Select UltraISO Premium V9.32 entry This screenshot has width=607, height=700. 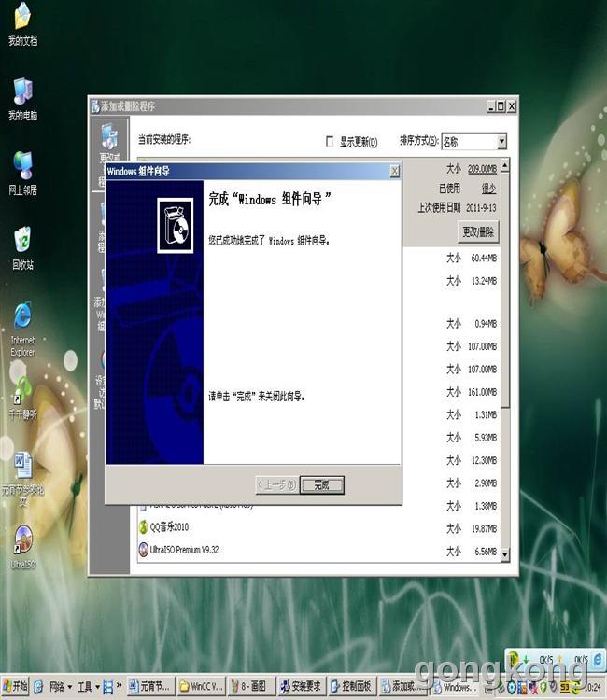[x=184, y=551]
